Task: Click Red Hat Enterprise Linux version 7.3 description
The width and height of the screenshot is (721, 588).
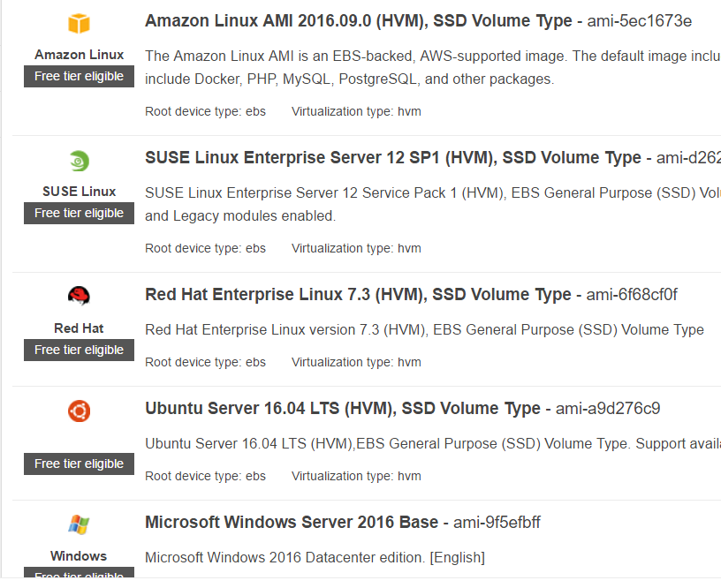Action: click(x=424, y=330)
